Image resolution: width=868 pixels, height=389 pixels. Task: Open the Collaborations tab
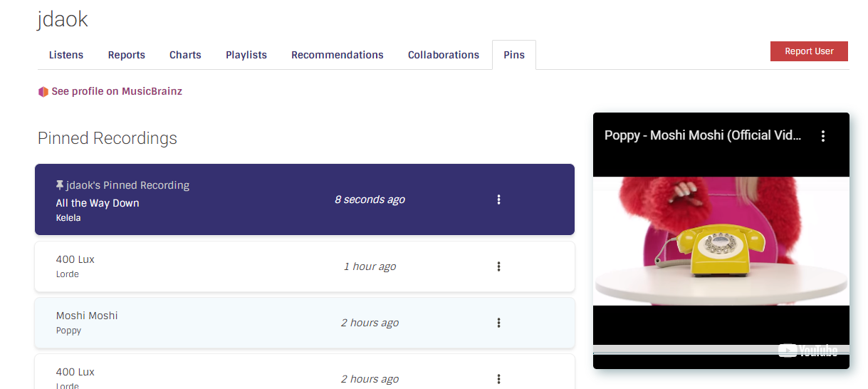click(x=444, y=55)
